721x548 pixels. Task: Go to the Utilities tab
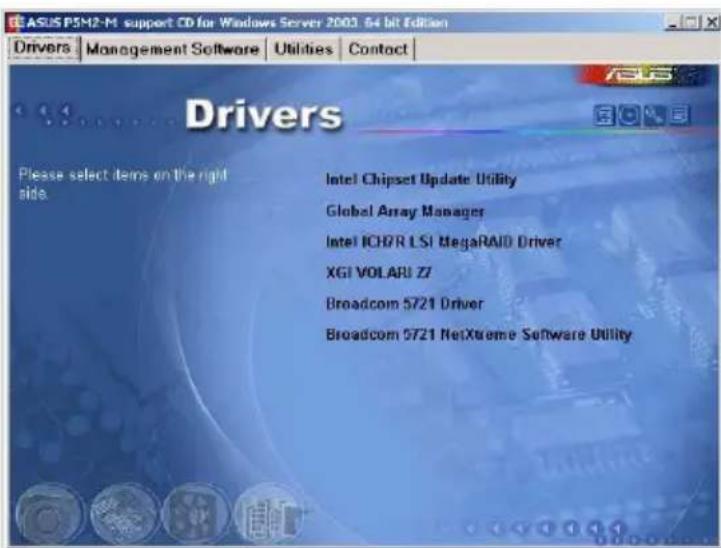point(303,49)
